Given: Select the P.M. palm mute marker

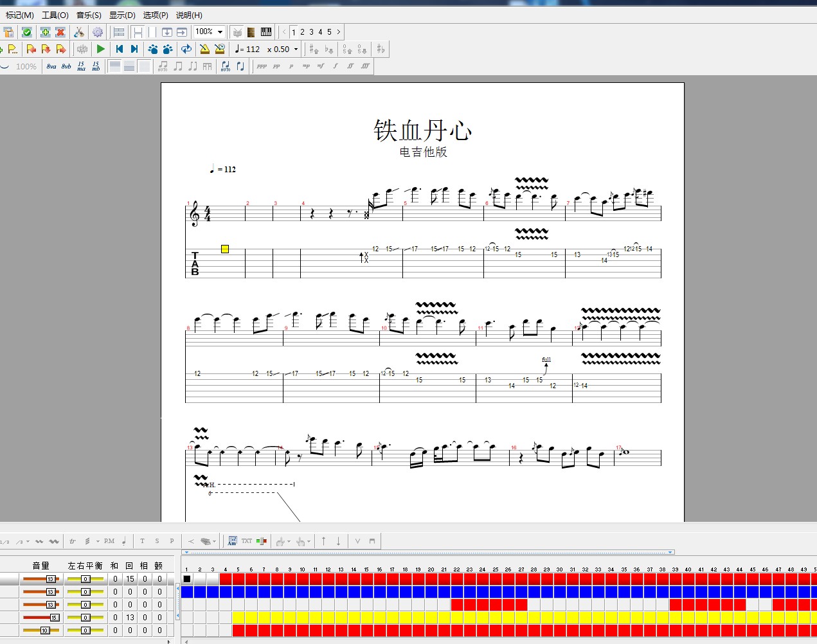Looking at the screenshot, I should [108, 541].
